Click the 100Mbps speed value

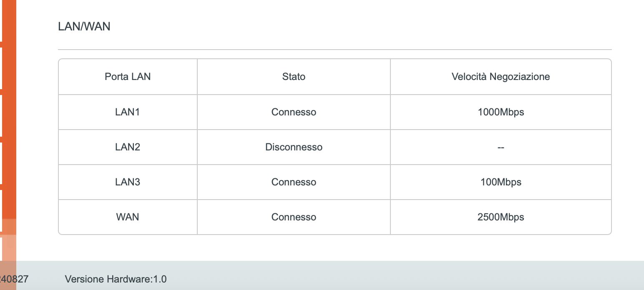pyautogui.click(x=501, y=182)
